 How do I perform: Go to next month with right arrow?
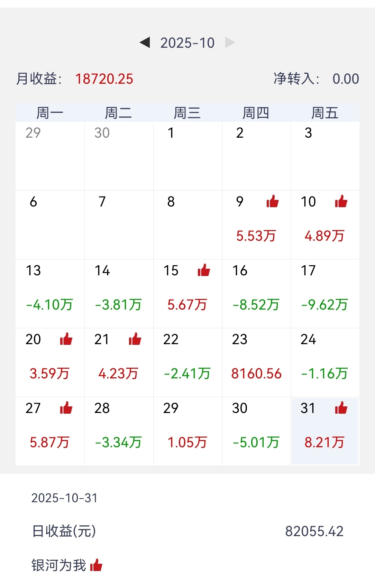(x=230, y=43)
